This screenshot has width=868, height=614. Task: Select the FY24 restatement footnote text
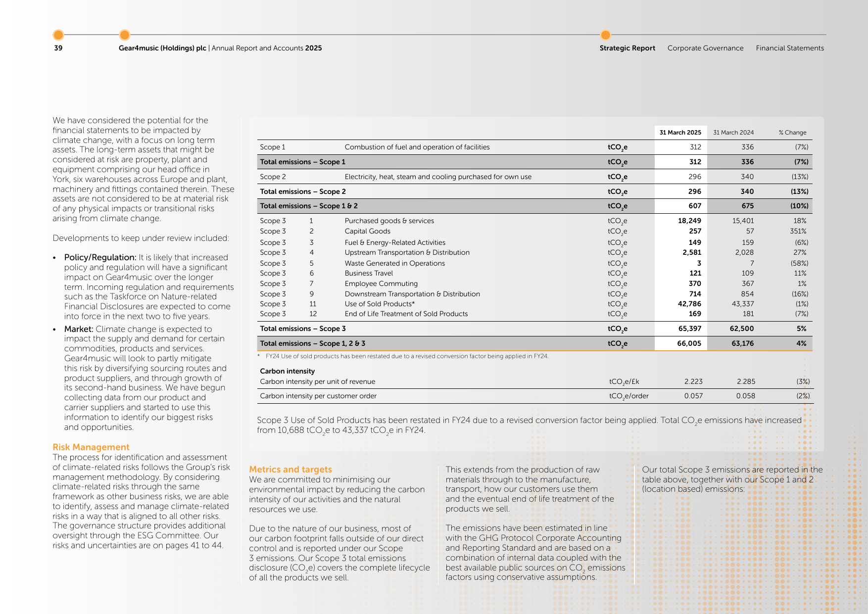point(407,356)
